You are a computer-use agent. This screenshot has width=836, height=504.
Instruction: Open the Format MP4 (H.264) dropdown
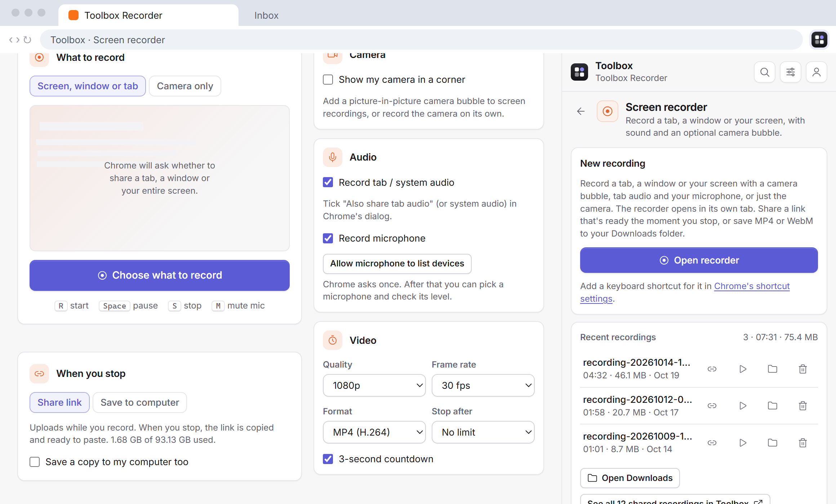click(374, 432)
